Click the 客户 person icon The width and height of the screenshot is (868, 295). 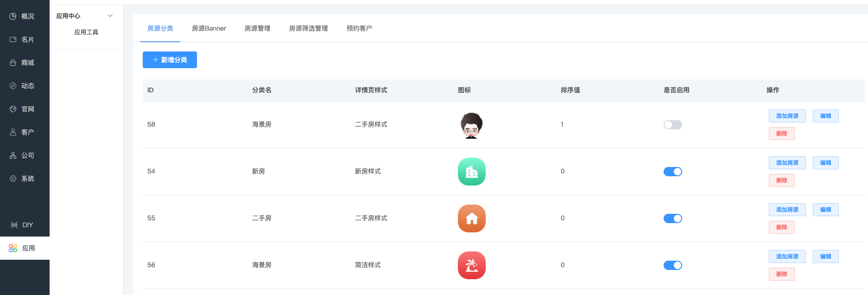pyautogui.click(x=13, y=132)
